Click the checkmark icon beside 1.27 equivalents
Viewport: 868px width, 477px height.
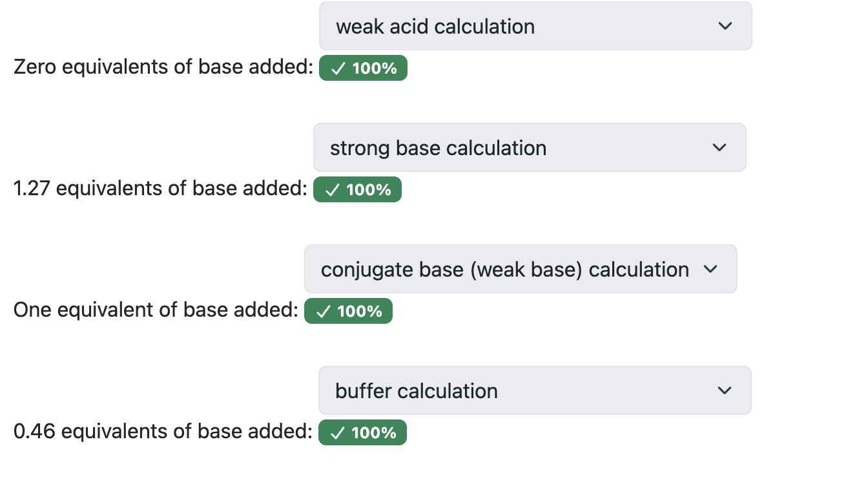[332, 190]
